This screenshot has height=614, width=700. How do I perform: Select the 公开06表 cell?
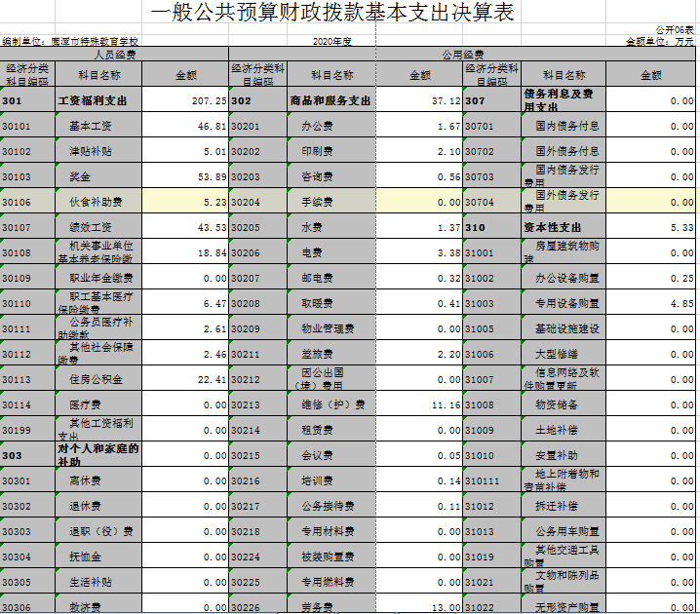(x=674, y=29)
